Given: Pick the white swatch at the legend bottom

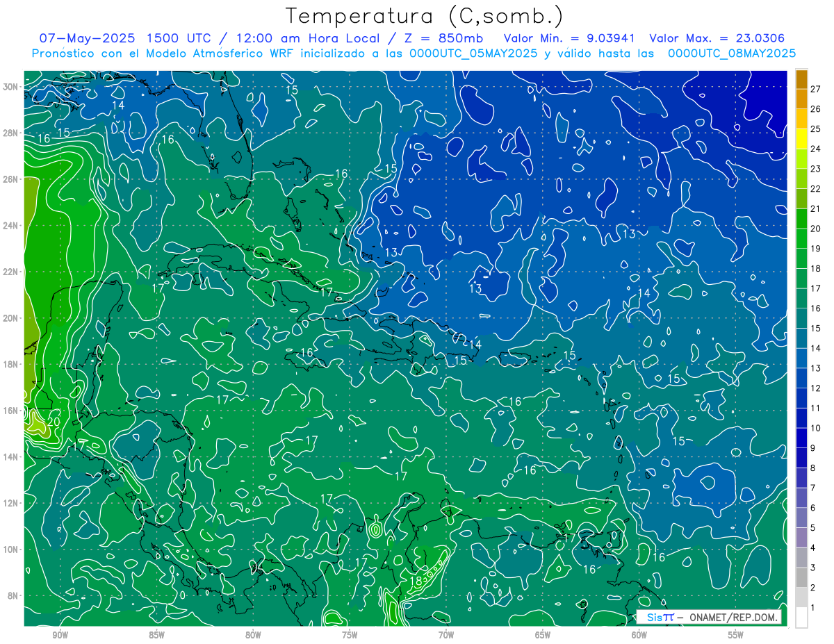Looking at the screenshot, I should [x=801, y=618].
